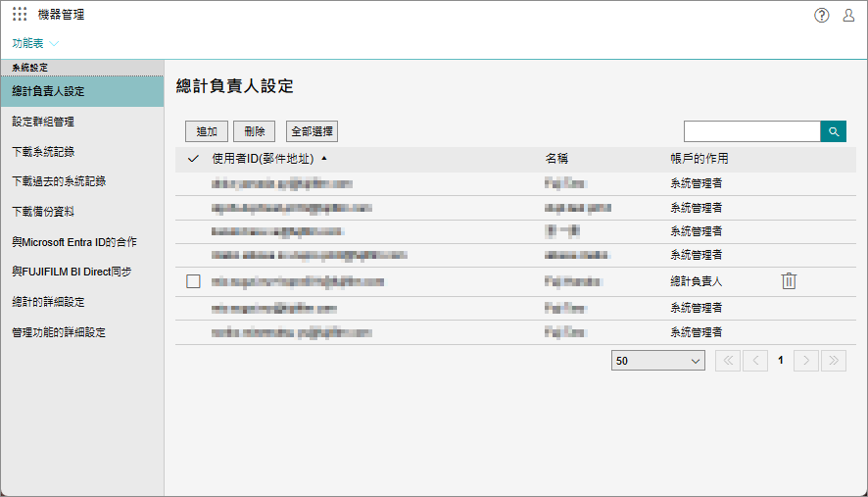Expand the 功能表 dropdown menu
The image size is (868, 497).
pyautogui.click(x=35, y=43)
